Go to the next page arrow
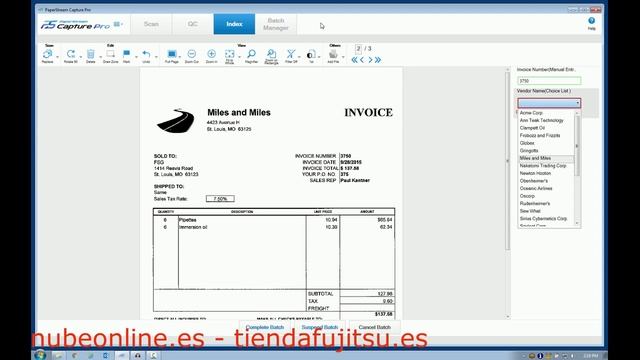 (370, 60)
